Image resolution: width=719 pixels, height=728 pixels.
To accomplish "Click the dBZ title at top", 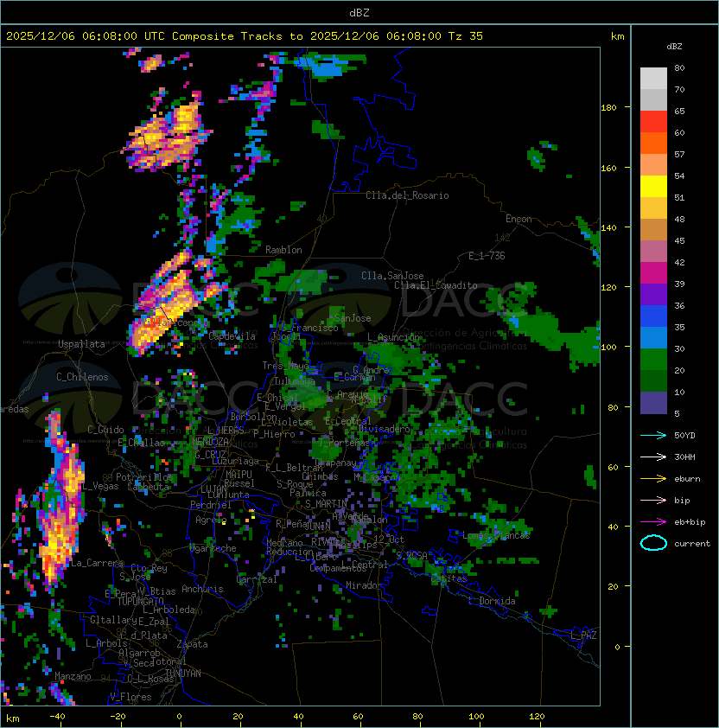I will pos(359,12).
